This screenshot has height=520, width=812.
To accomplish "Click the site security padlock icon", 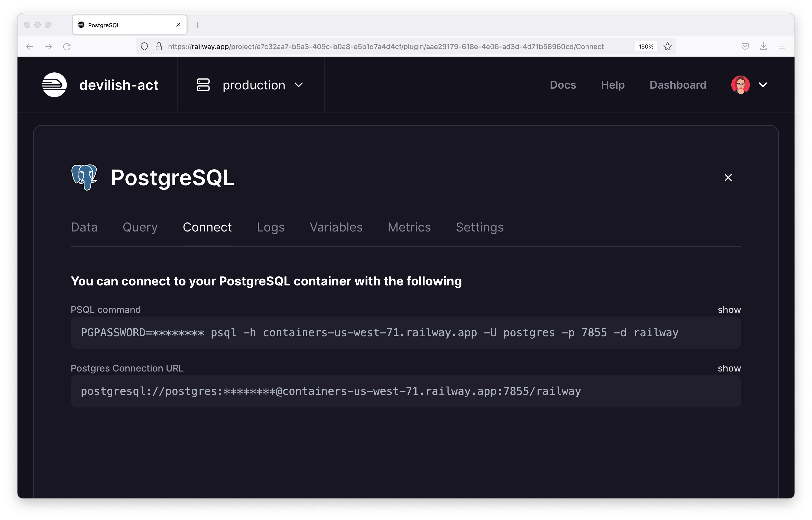I will click(159, 47).
